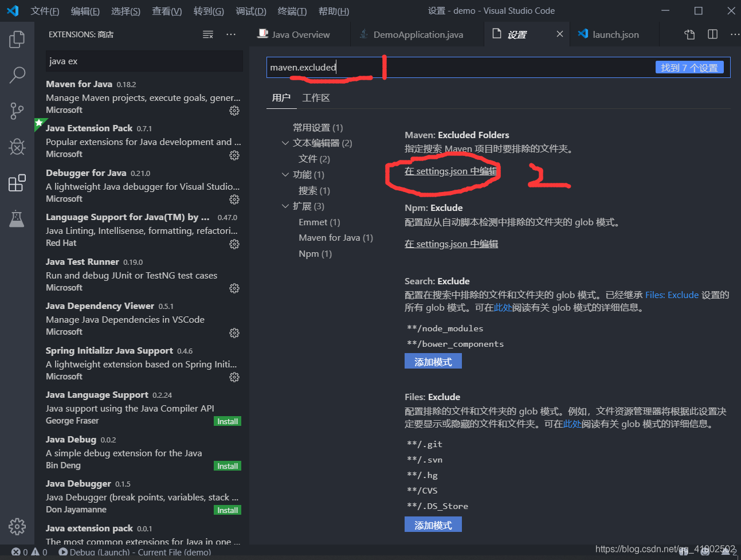This screenshot has height=560, width=741.
Task: Install the Java Debug extension
Action: pos(228,466)
